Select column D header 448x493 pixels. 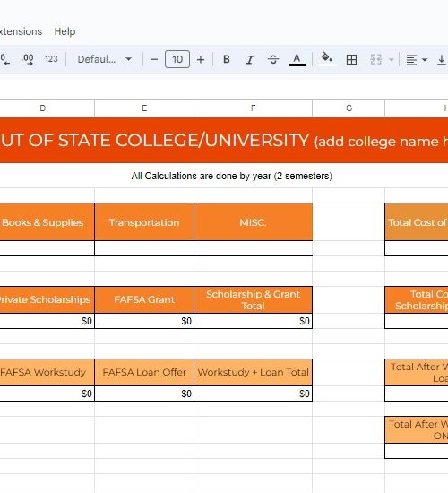click(43, 108)
